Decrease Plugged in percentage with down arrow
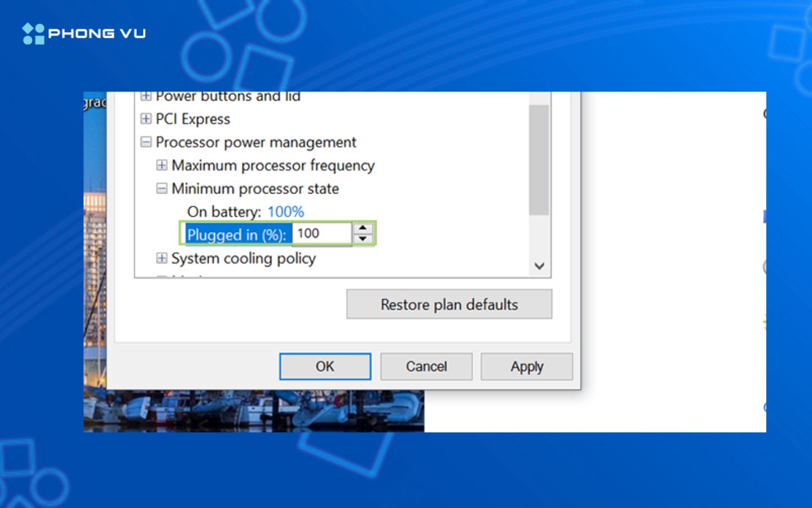 [x=363, y=239]
